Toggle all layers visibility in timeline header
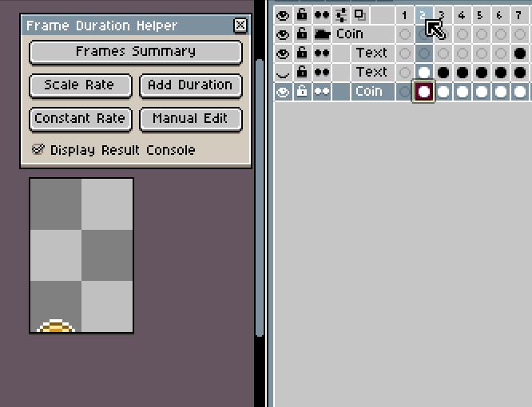Screen dimensions: 532x407 [283, 15]
